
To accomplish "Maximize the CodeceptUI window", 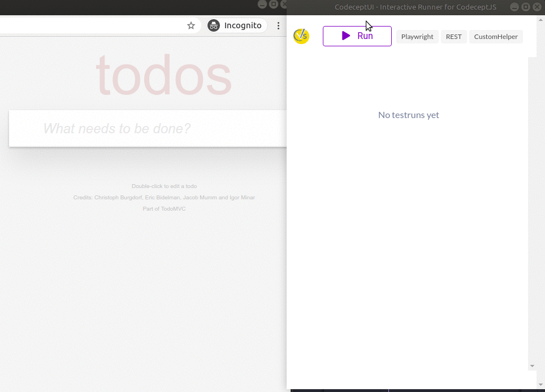I will [526, 7].
